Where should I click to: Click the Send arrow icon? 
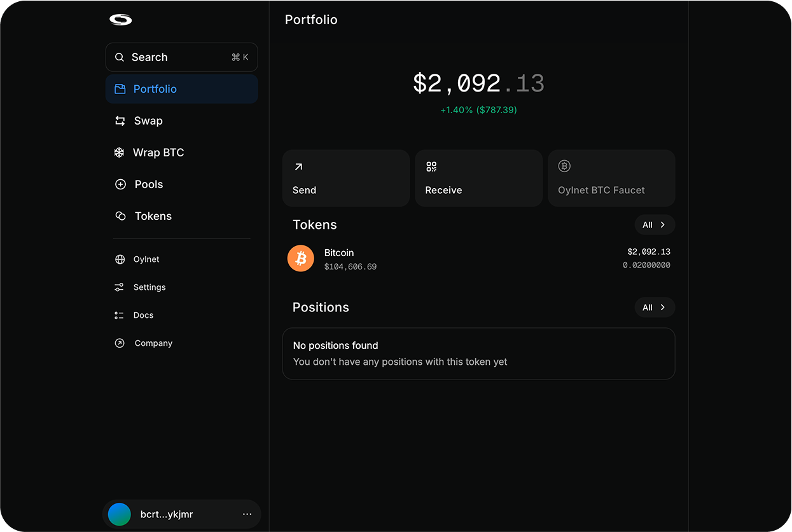click(298, 167)
